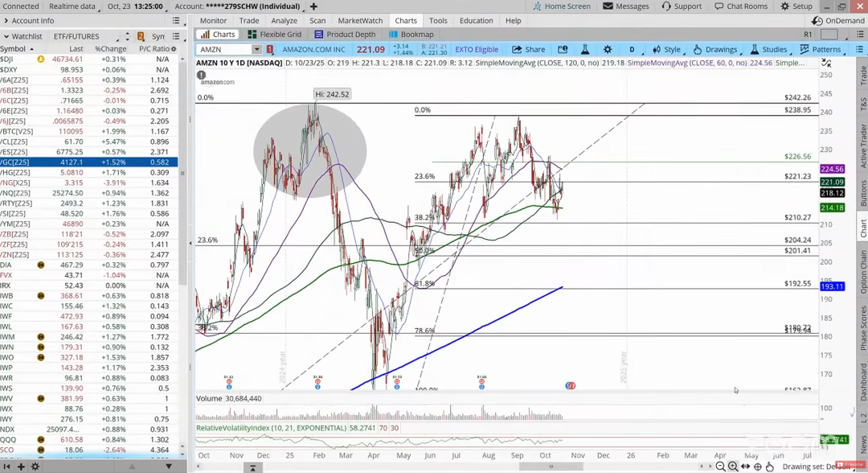Select the pointer hand drawing tool icon
Screen dimensions: 868x473
pyautogui.click(x=769, y=467)
